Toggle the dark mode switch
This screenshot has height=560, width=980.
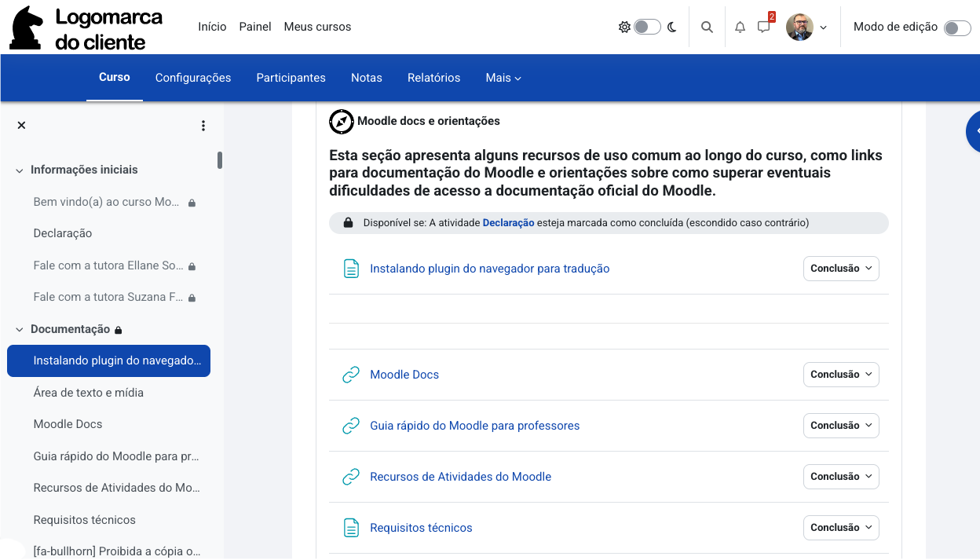(x=648, y=27)
